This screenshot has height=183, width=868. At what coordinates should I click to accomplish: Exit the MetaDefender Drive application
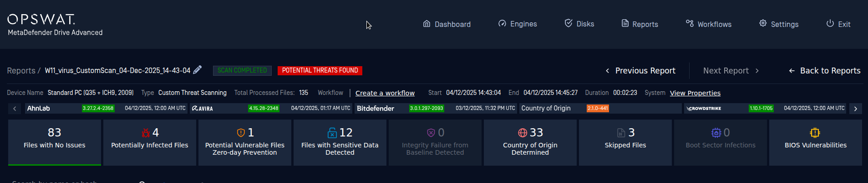coord(838,24)
